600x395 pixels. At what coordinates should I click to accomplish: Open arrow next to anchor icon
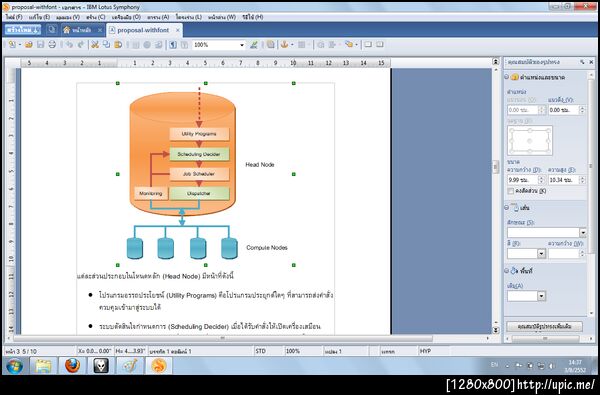(292, 45)
